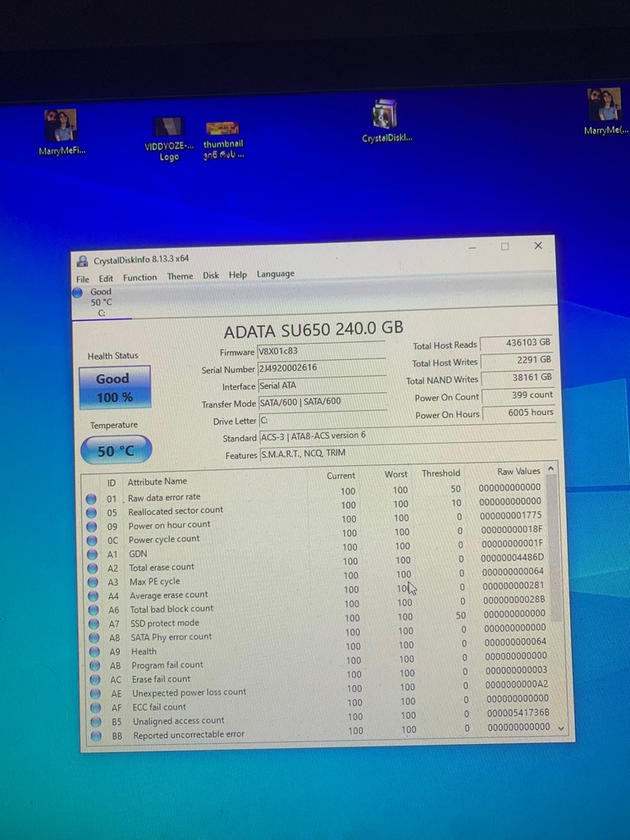Viewport: 630px width, 840px height.
Task: Open the Edit menu
Action: coord(106,278)
